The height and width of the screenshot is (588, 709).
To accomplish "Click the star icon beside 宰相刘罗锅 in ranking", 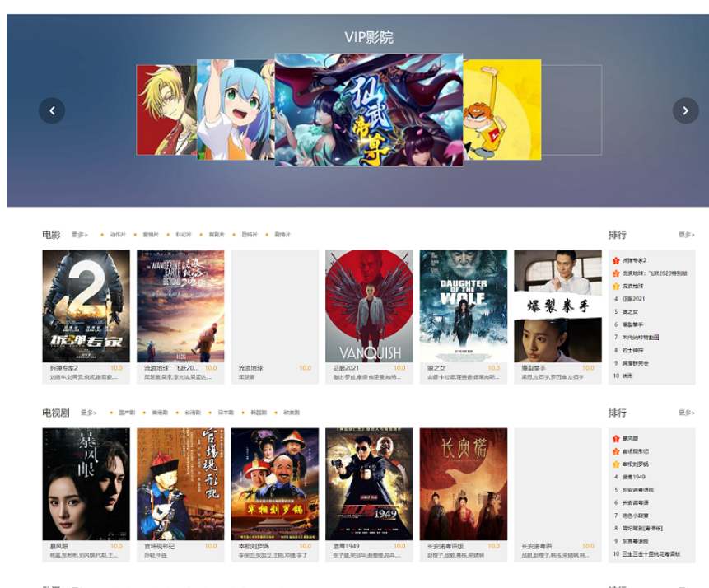I will pyautogui.click(x=616, y=464).
